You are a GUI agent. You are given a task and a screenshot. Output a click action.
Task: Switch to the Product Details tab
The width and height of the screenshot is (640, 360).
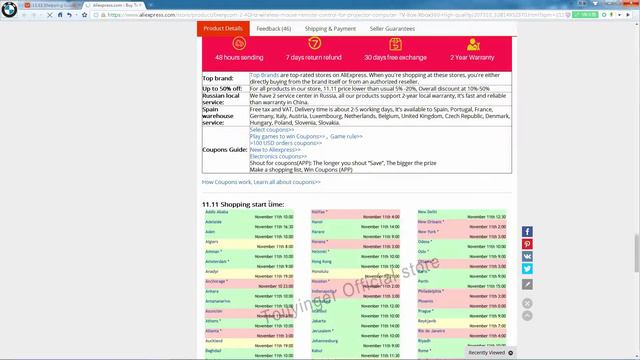point(223,29)
